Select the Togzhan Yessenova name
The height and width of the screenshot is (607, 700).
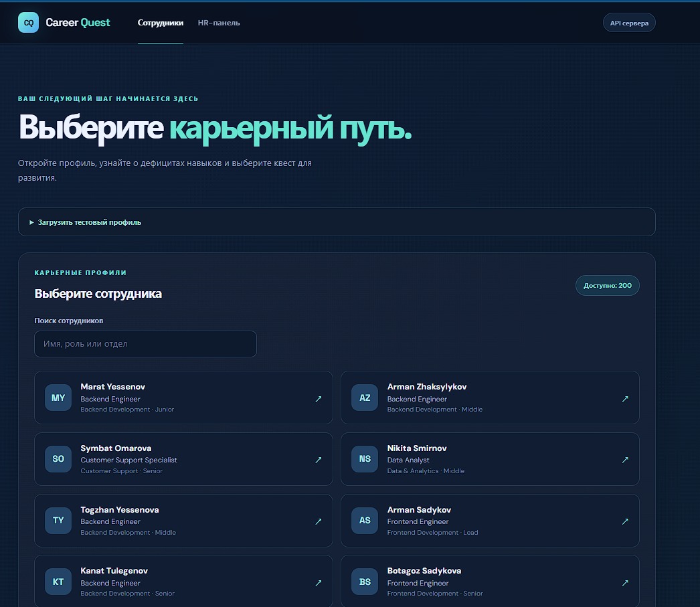point(120,510)
